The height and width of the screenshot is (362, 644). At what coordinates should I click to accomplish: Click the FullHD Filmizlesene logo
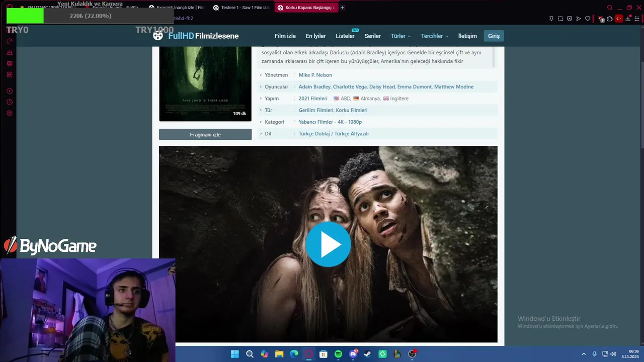click(x=196, y=36)
